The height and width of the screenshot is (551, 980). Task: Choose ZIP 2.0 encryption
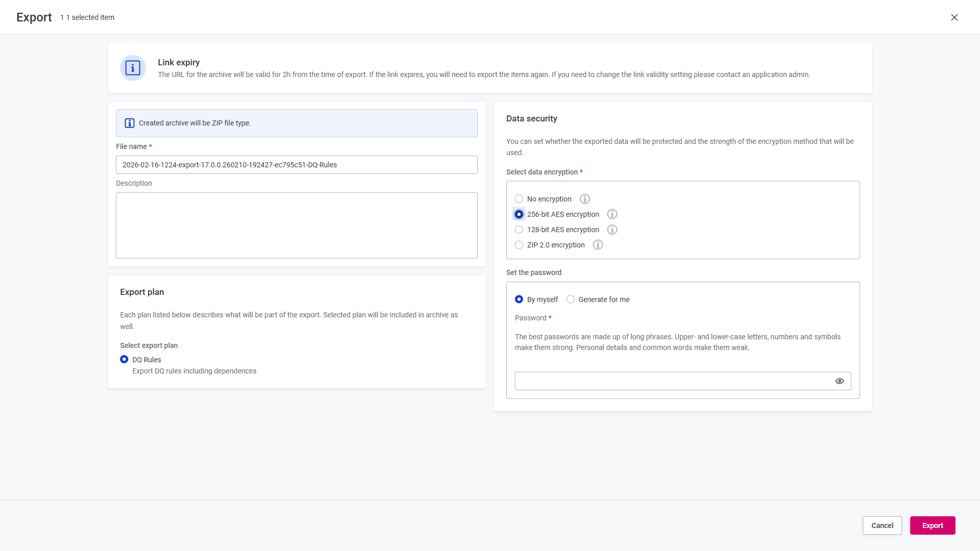519,245
